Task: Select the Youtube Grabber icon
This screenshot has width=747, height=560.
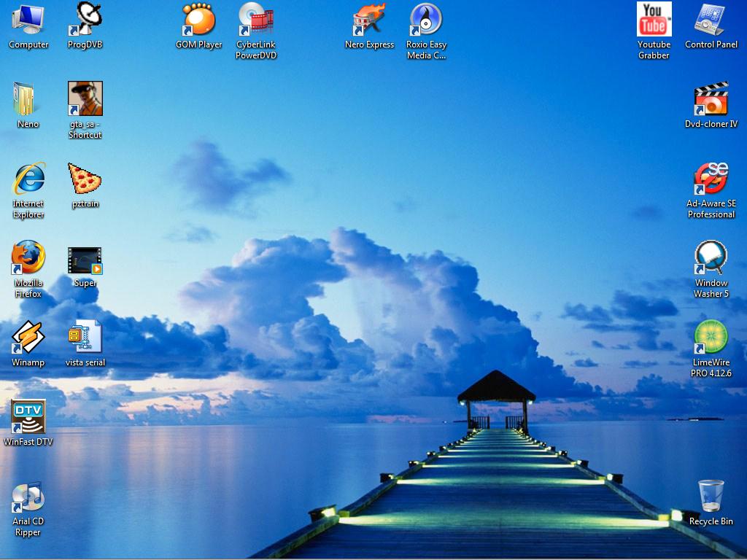Action: (x=654, y=20)
